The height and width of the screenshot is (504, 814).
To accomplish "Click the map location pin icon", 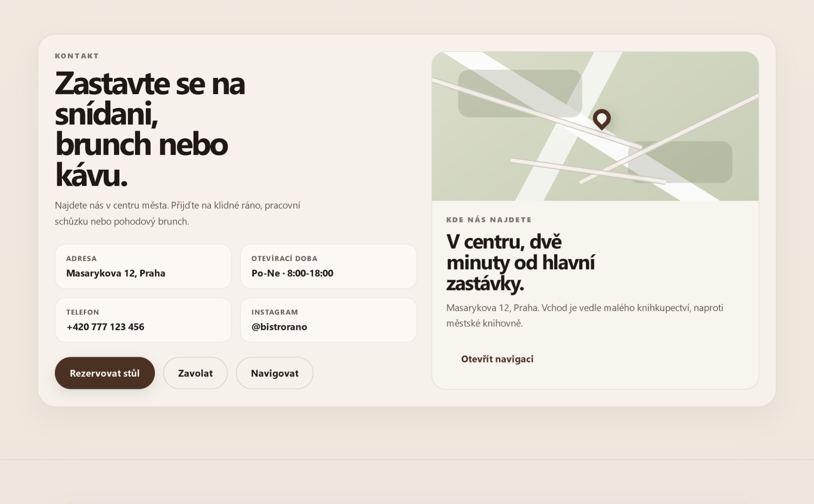I will (602, 119).
